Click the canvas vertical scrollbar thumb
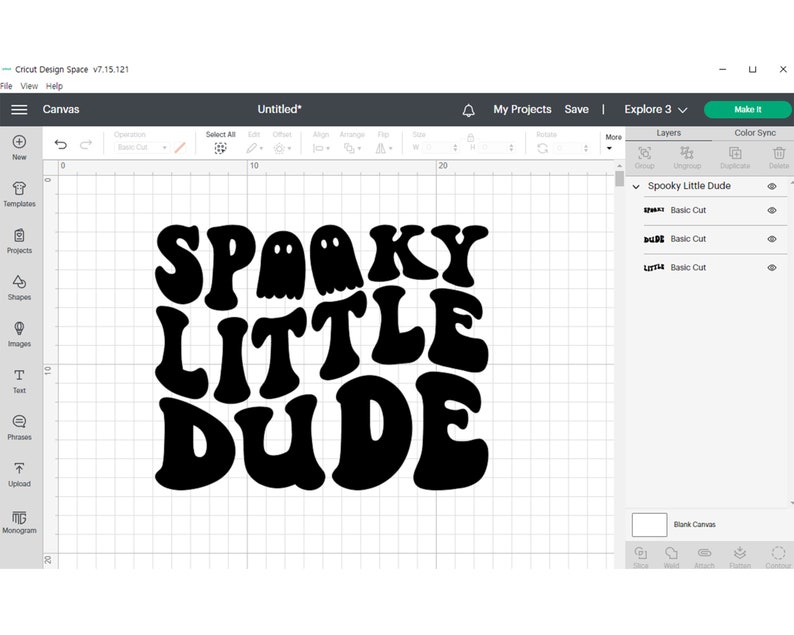 click(619, 178)
